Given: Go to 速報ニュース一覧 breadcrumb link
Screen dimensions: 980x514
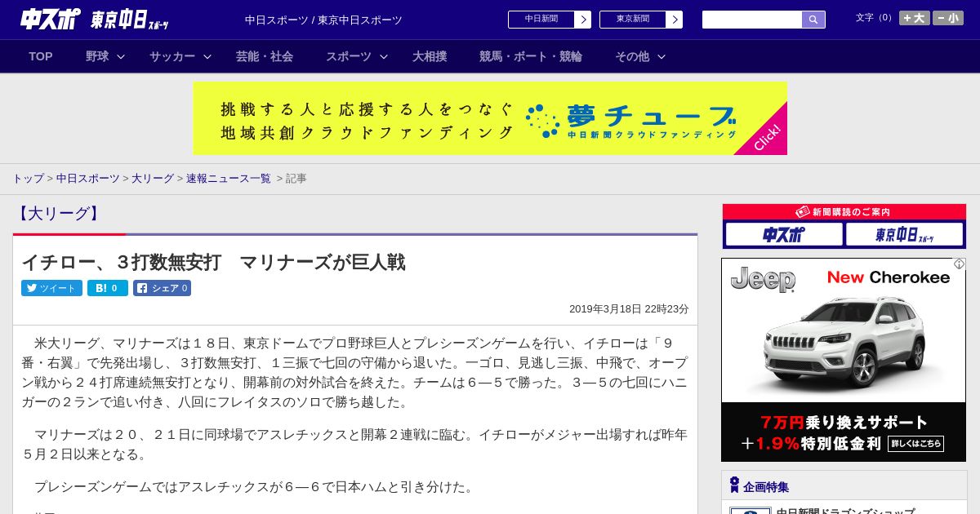Looking at the screenshot, I should click(x=229, y=178).
